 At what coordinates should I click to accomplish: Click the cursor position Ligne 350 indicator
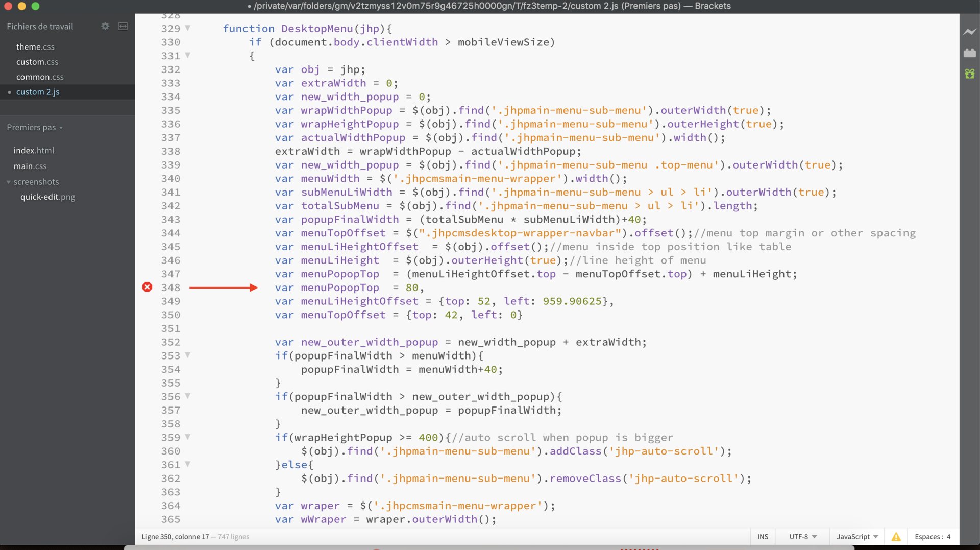coord(175,537)
